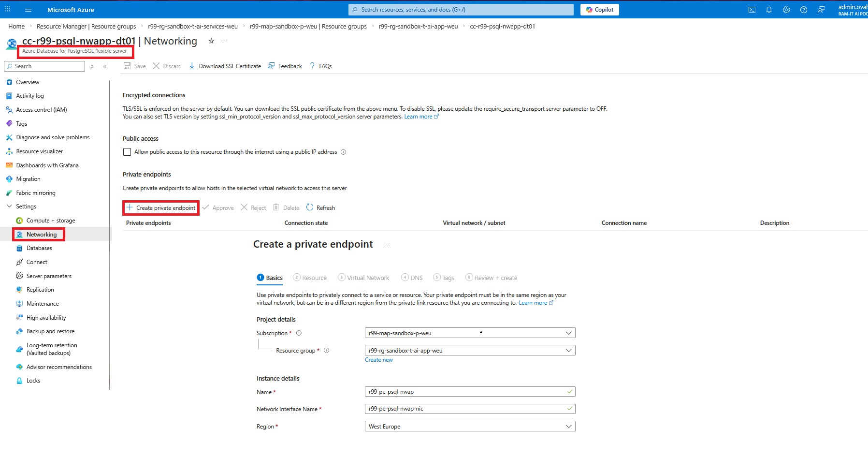Open Copilot from the top bar
The width and height of the screenshot is (868, 458).
pyautogui.click(x=599, y=10)
